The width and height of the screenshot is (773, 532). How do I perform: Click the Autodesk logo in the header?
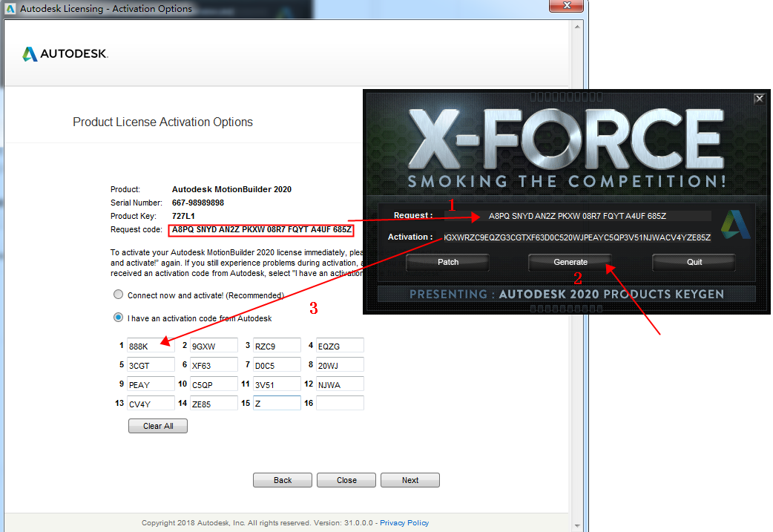coord(65,54)
